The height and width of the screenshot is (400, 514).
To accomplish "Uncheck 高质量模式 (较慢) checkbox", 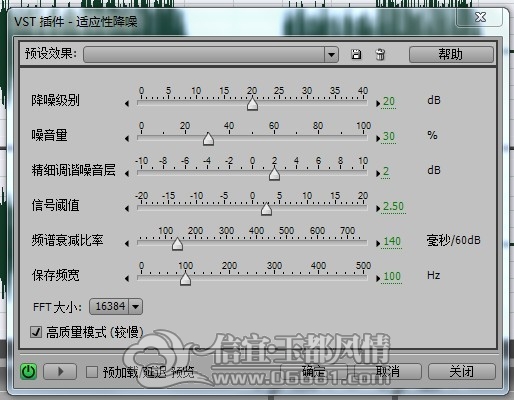I will [36, 332].
